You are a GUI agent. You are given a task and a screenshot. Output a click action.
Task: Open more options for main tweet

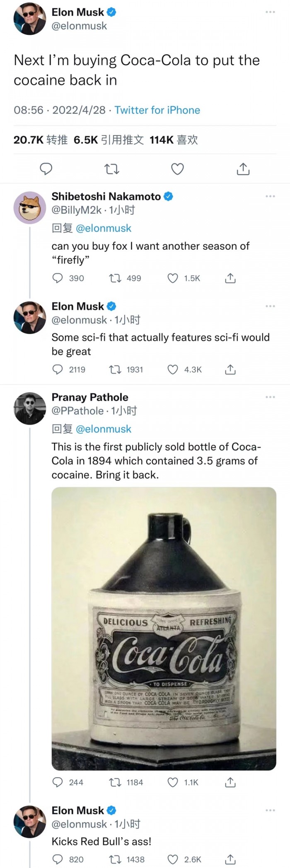coord(270,12)
